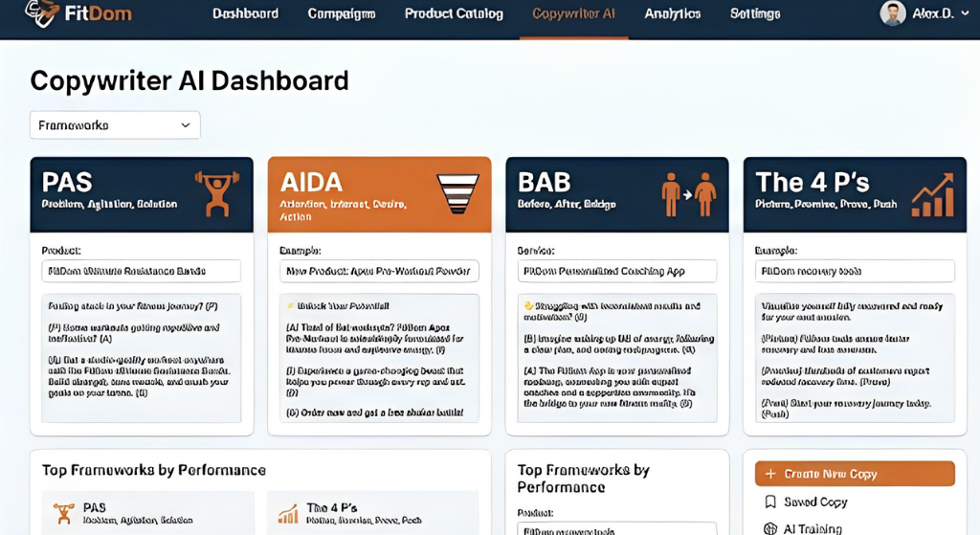Select the PAS framework card header
The width and height of the screenshot is (980, 535).
(x=142, y=194)
